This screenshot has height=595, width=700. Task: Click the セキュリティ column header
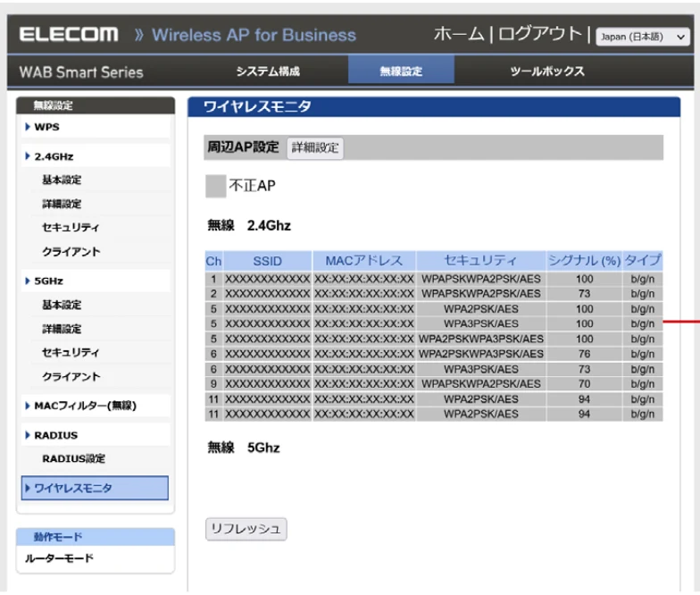click(480, 261)
